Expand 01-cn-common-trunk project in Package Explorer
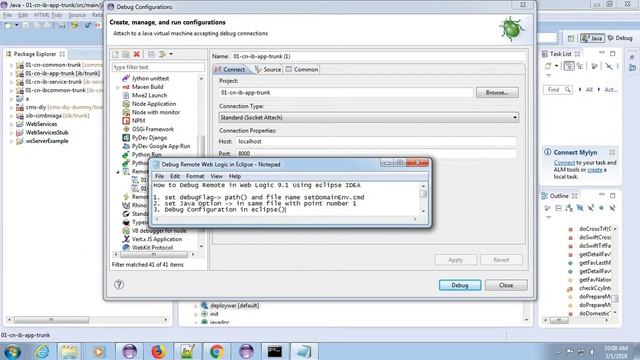Image resolution: width=640 pixels, height=360 pixels. [11, 65]
